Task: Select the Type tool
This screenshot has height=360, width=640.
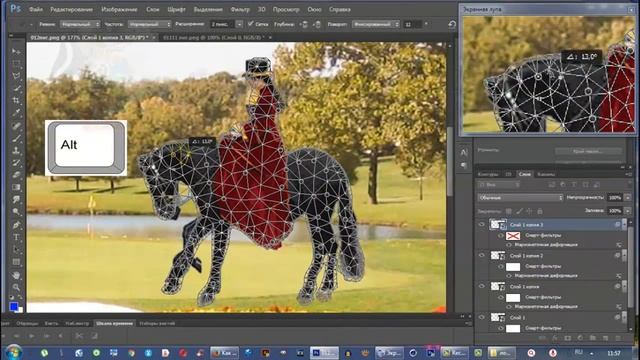Action: click(x=16, y=237)
